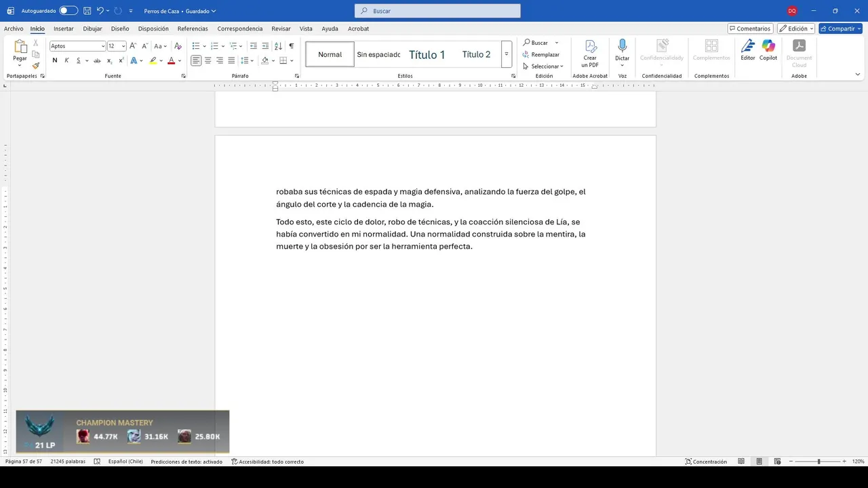868x488 pixels.
Task: Decrease font size with A-down icon
Action: 144,46
